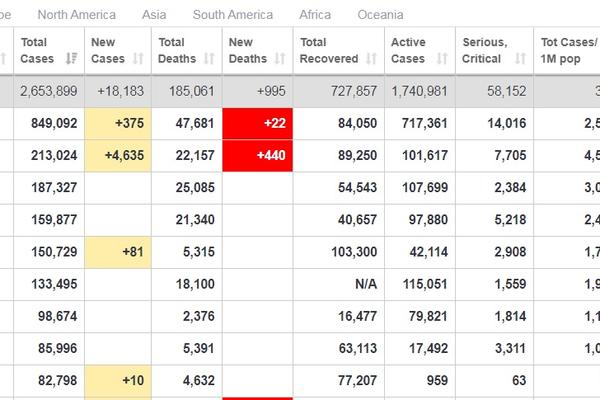Screen dimensions: 600x400
Task: Sort the table by Total Deaths icon
Action: point(210,59)
